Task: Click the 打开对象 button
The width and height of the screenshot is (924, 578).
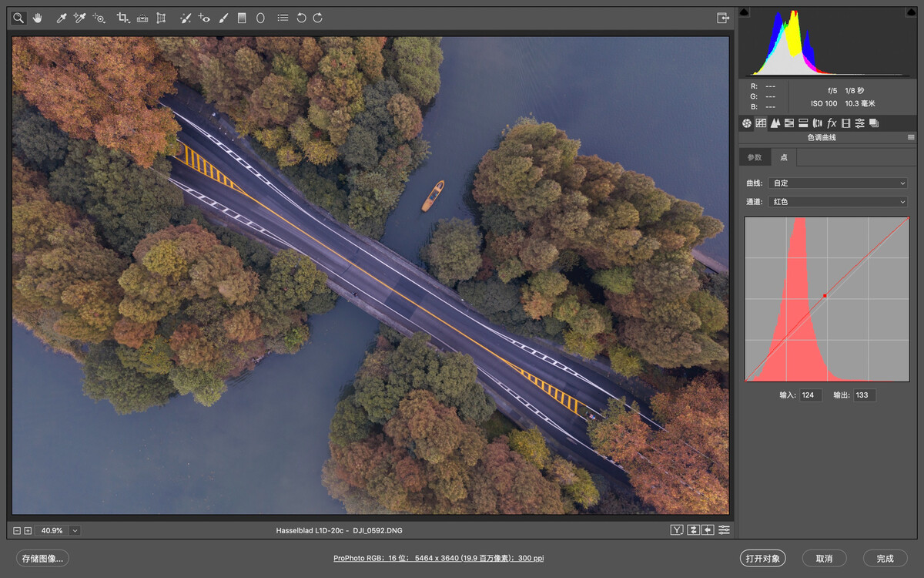Action: (762, 558)
